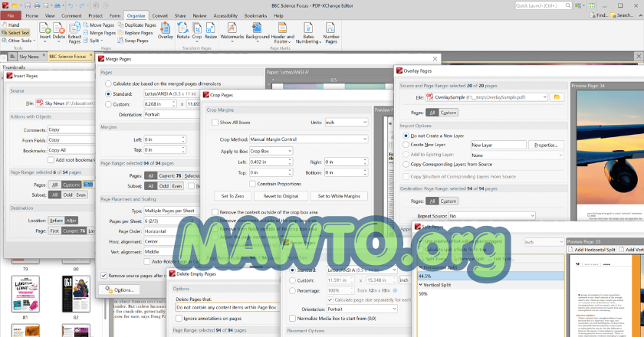Check 'Add root bookmark' in Insert Pages
Viewport: 644px width, 337px height.
coord(51,159)
